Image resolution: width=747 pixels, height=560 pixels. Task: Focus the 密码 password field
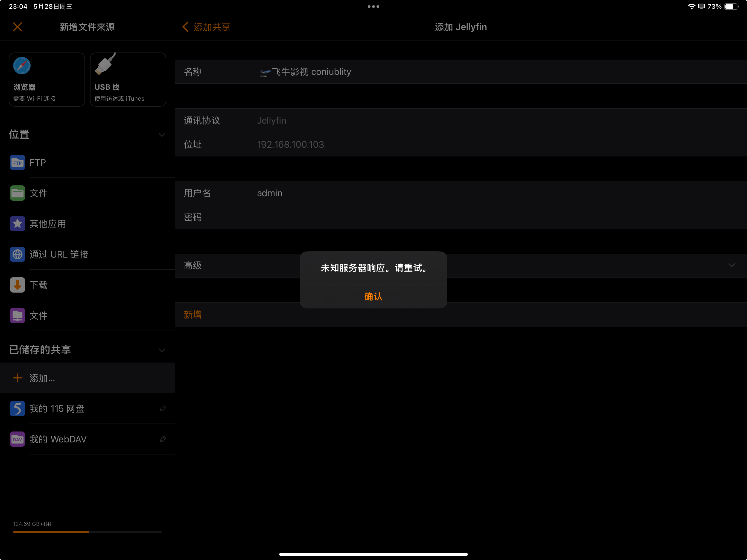click(461, 217)
